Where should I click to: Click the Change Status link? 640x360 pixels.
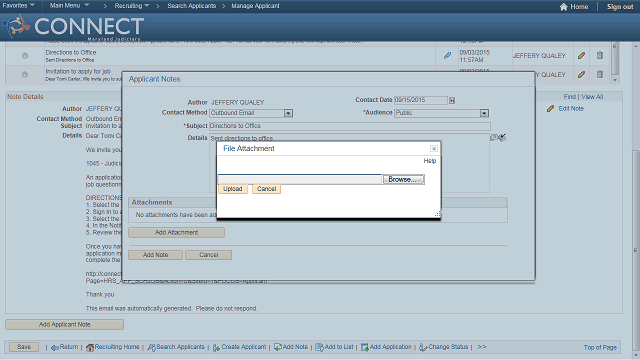coord(448,347)
